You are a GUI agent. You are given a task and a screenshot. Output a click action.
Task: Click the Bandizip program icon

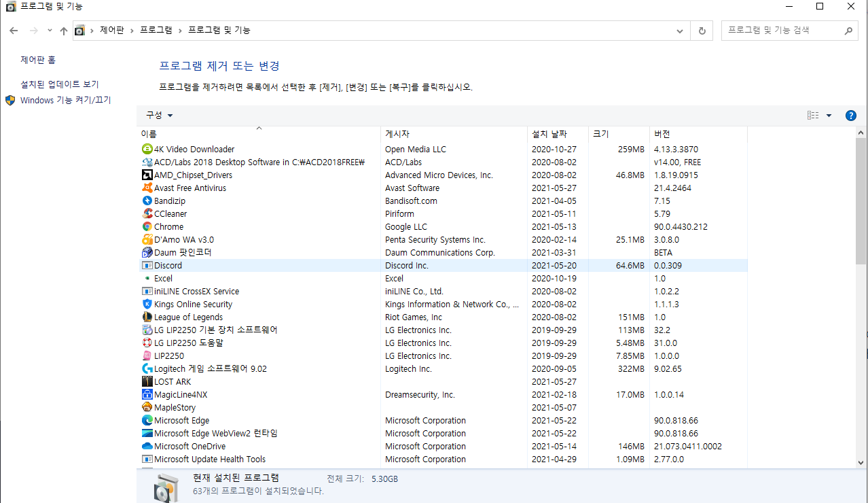point(147,201)
